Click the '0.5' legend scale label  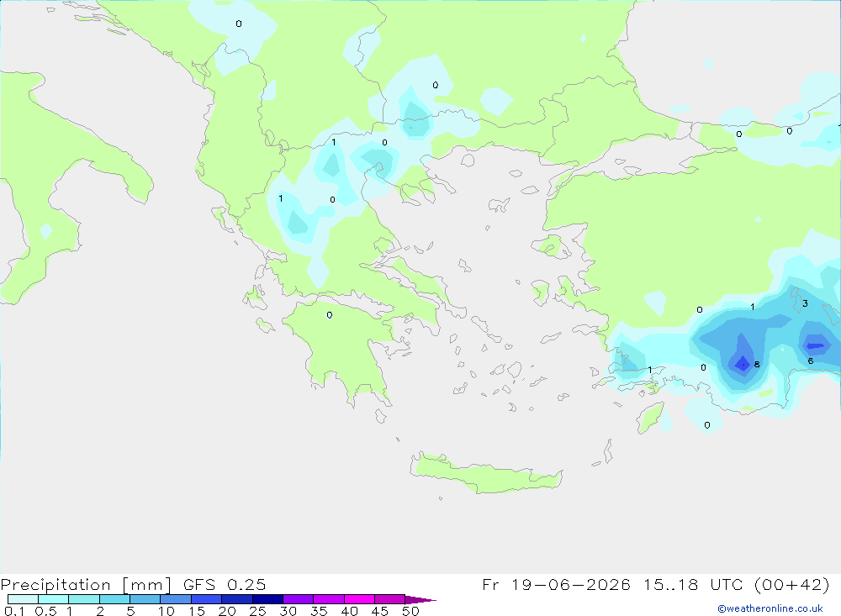tap(45, 611)
